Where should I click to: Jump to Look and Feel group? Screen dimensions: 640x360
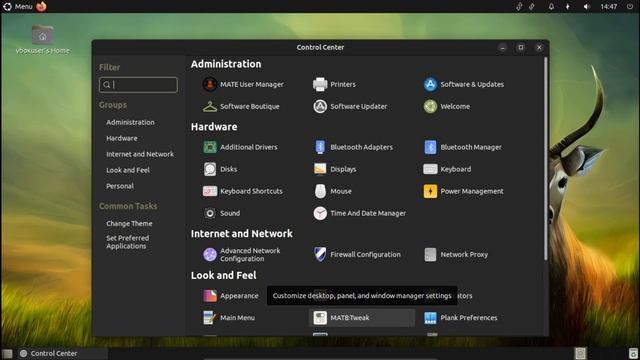click(128, 170)
